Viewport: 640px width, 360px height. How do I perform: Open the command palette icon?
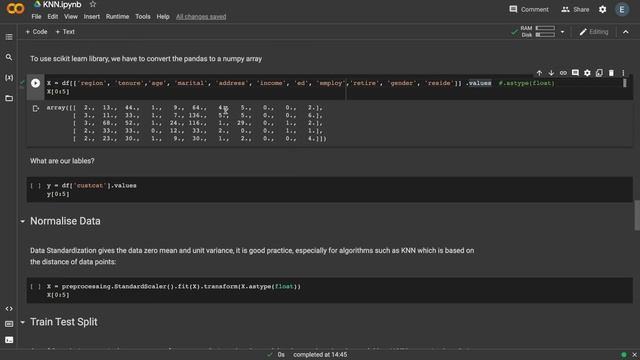coord(9,324)
